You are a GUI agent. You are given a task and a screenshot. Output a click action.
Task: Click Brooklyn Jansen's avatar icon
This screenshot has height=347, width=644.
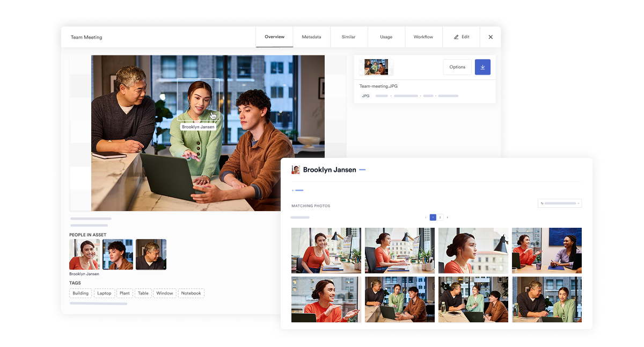296,169
